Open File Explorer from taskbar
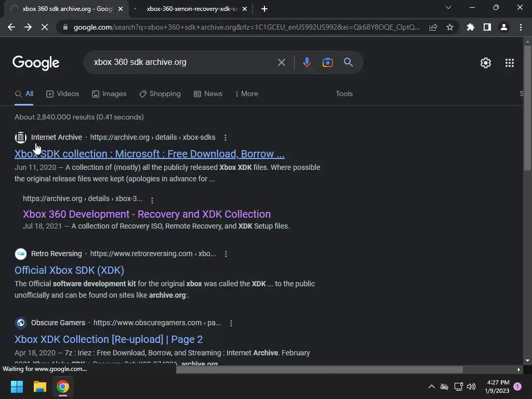The height and width of the screenshot is (399, 532). pyautogui.click(x=39, y=387)
